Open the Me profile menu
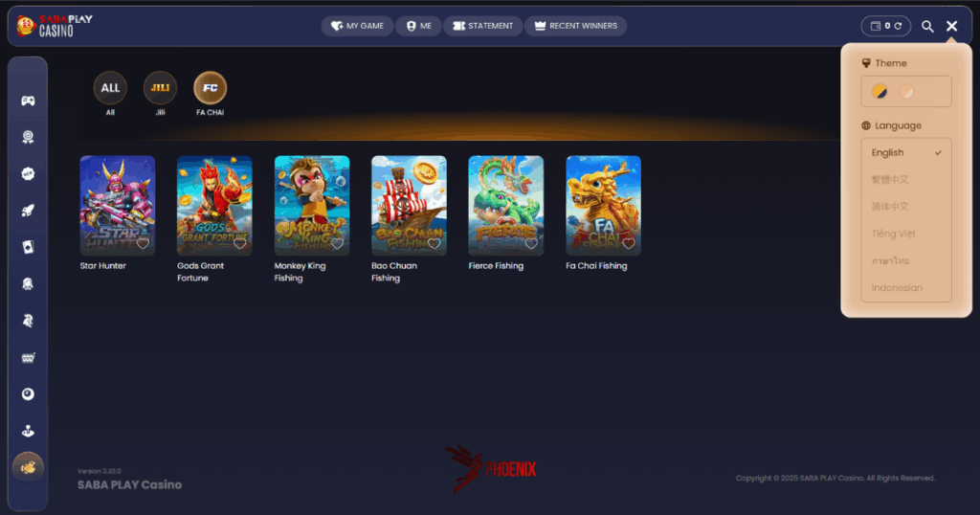 [418, 26]
